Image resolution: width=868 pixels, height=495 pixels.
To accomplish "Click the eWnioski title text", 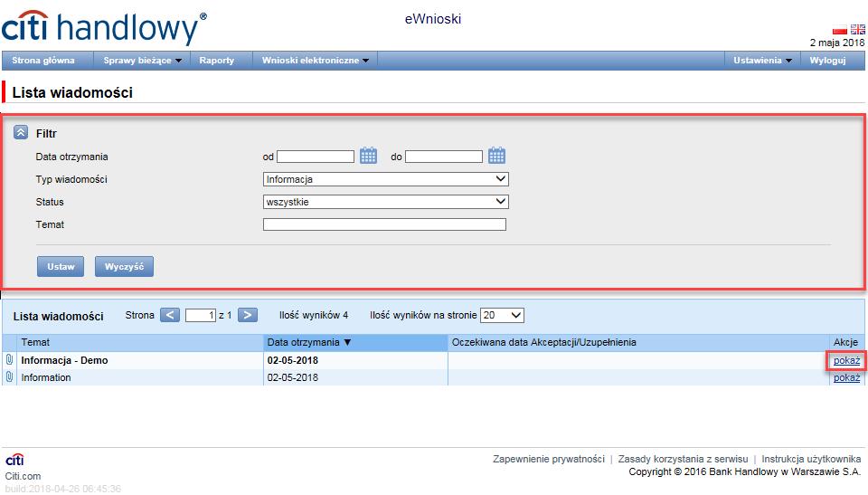I will tap(433, 19).
